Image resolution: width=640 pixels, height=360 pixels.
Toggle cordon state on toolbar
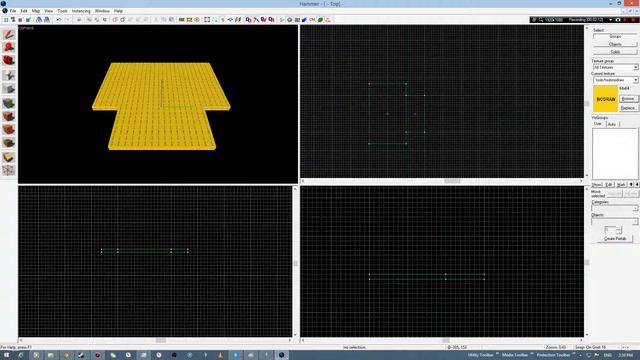(x=182, y=20)
